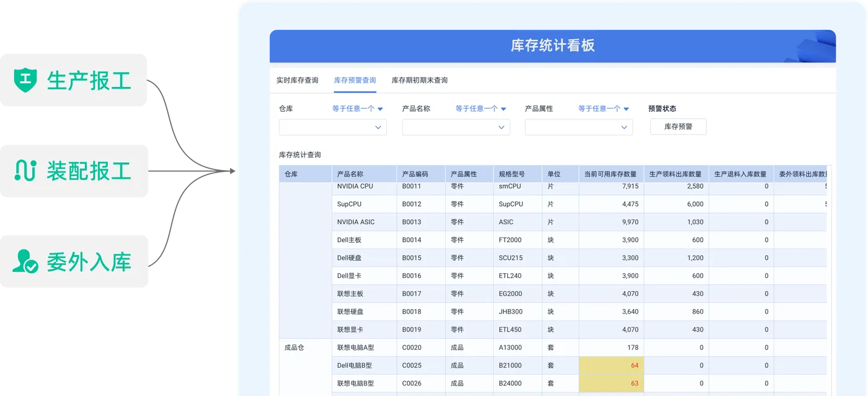Click product code C0026
Screen dimensions: 868x396
(x=412, y=384)
